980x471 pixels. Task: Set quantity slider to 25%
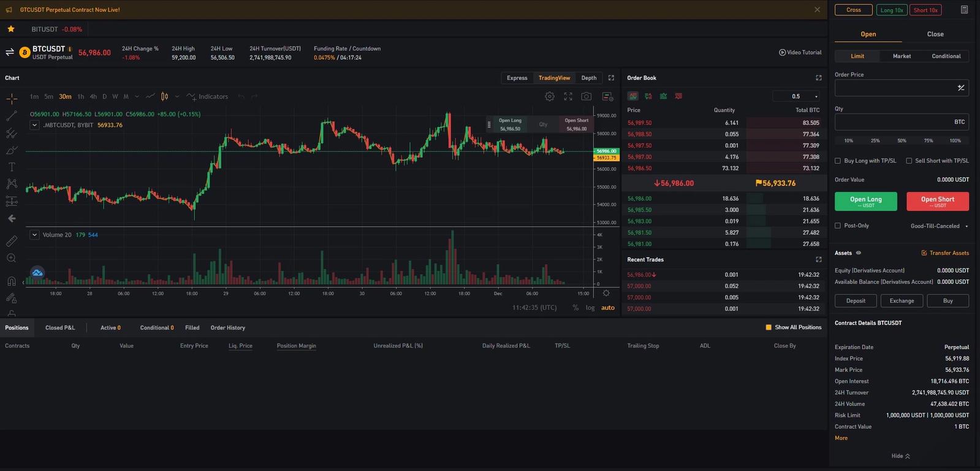(x=875, y=140)
